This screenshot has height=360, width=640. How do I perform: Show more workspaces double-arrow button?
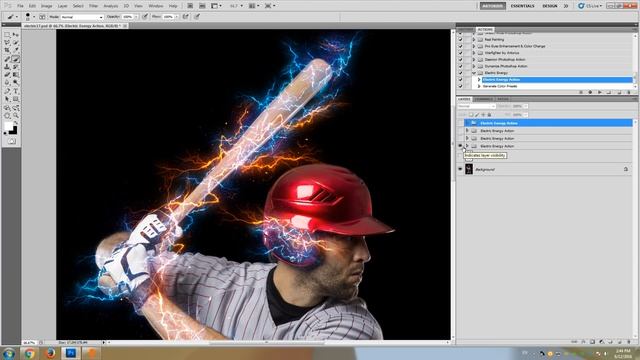click(566, 6)
